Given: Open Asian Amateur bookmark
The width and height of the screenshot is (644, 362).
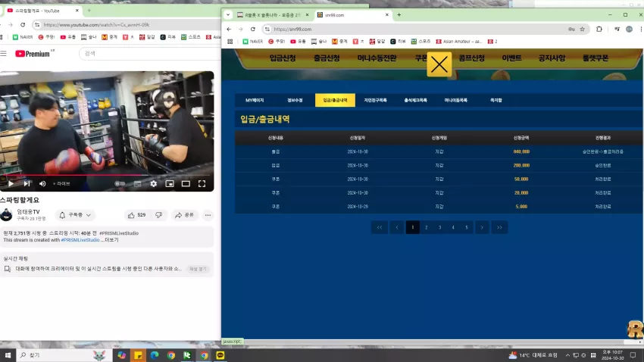Looking at the screenshot, I should pos(459,42).
